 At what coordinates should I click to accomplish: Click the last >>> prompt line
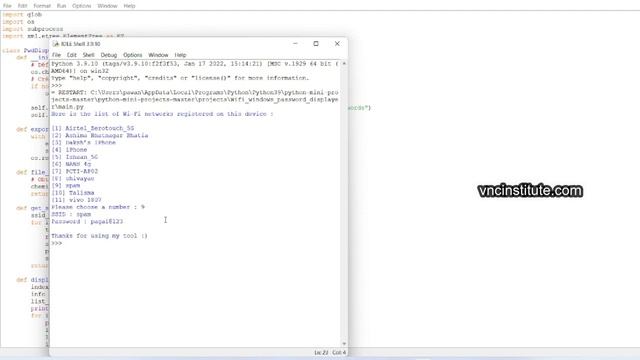[x=57, y=243]
